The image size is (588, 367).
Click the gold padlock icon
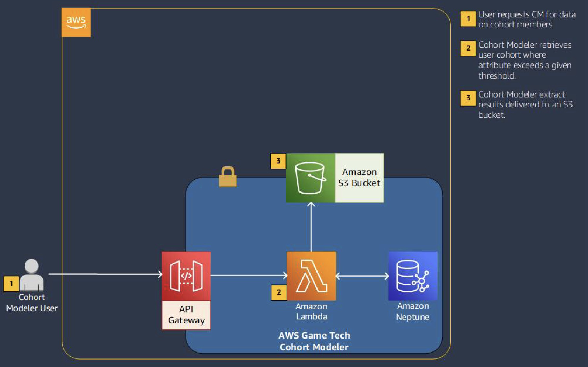228,177
